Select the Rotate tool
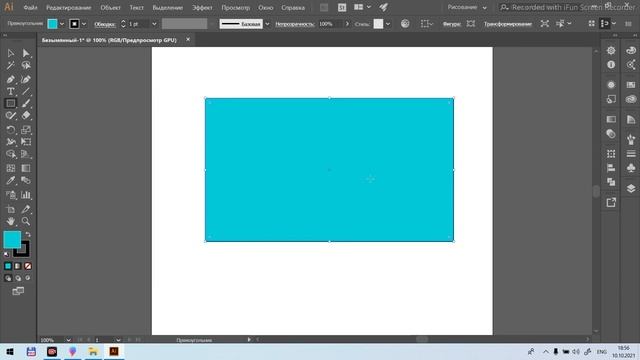 click(11, 130)
